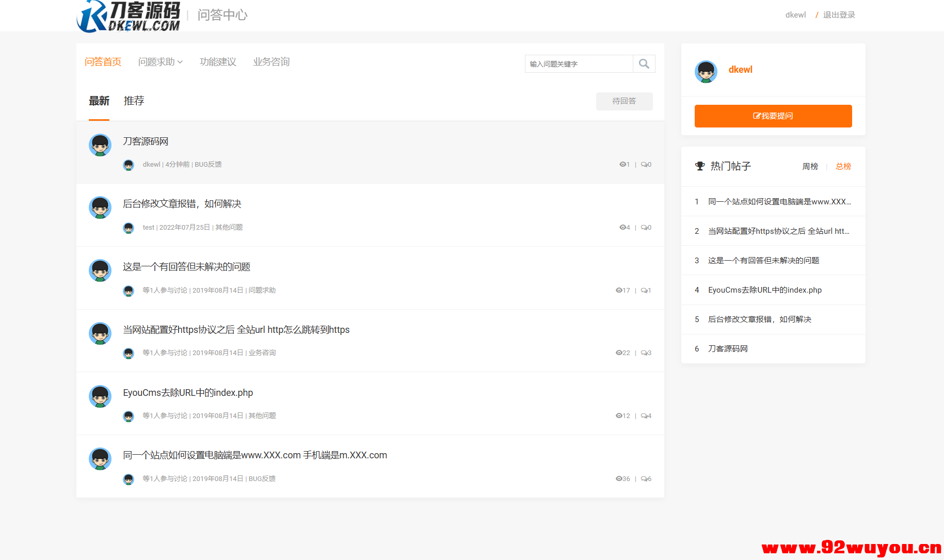Open the 功能建议 section
Image resolution: width=944 pixels, height=560 pixels.
(218, 61)
